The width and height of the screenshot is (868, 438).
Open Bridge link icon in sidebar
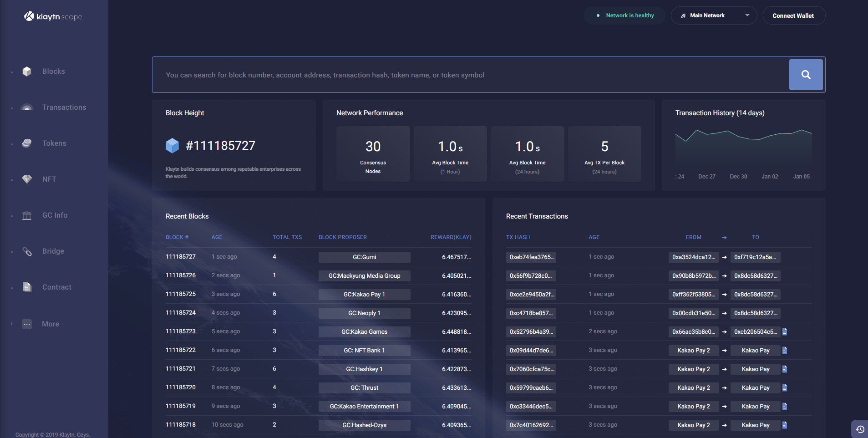click(x=27, y=251)
